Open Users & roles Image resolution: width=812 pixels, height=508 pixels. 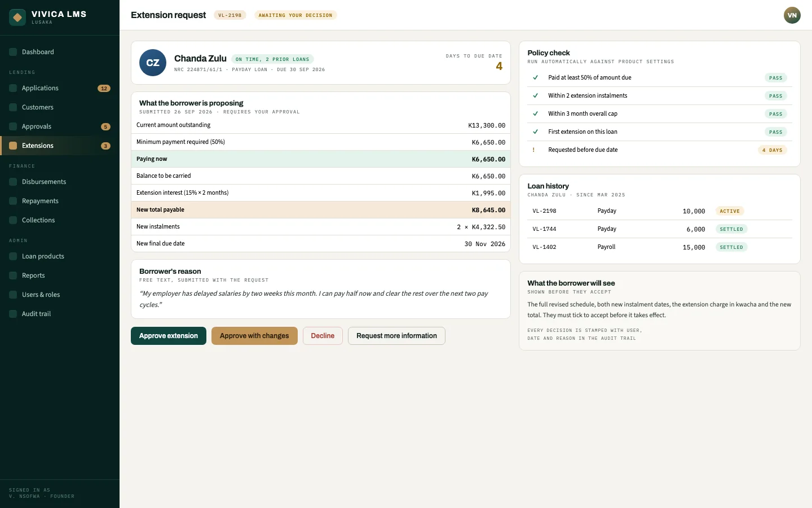click(x=60, y=295)
